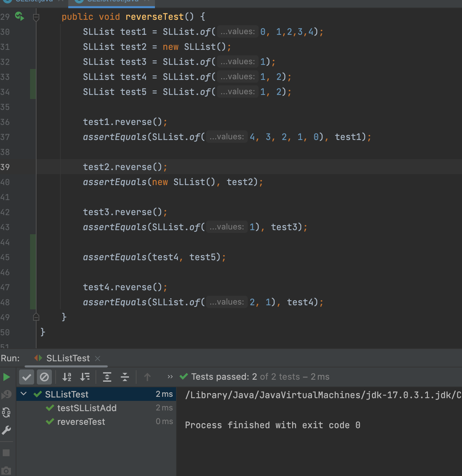Viewport: 462px width, 476px height.
Task: Select reverseTest in the test results
Action: point(81,422)
